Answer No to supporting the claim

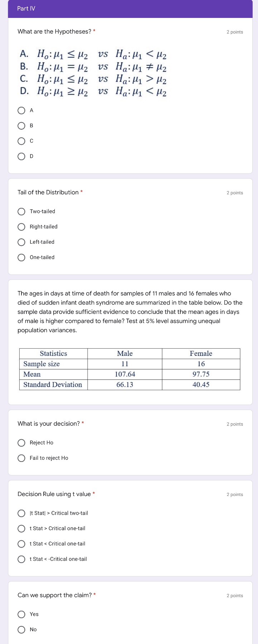[21, 630]
